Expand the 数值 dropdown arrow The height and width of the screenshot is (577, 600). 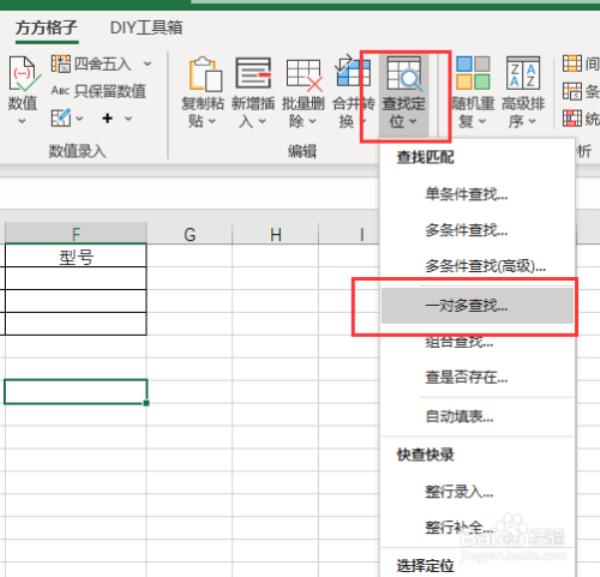22,121
